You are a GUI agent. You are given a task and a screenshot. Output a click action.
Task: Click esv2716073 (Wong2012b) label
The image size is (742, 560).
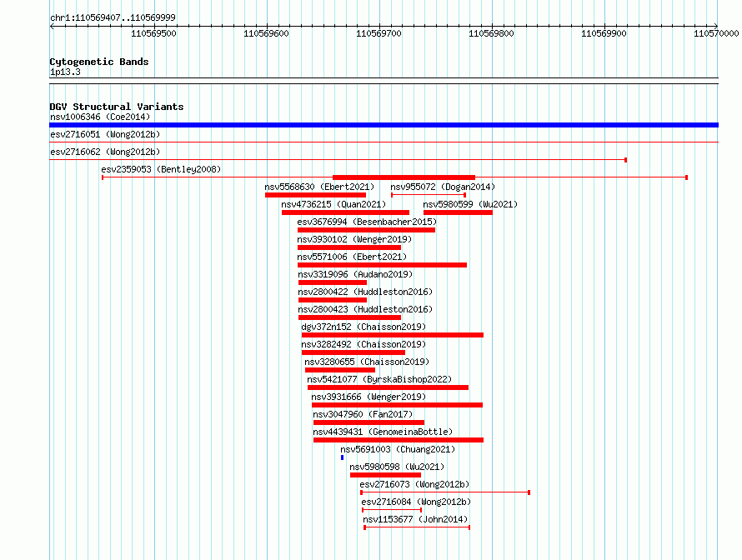[x=414, y=484]
